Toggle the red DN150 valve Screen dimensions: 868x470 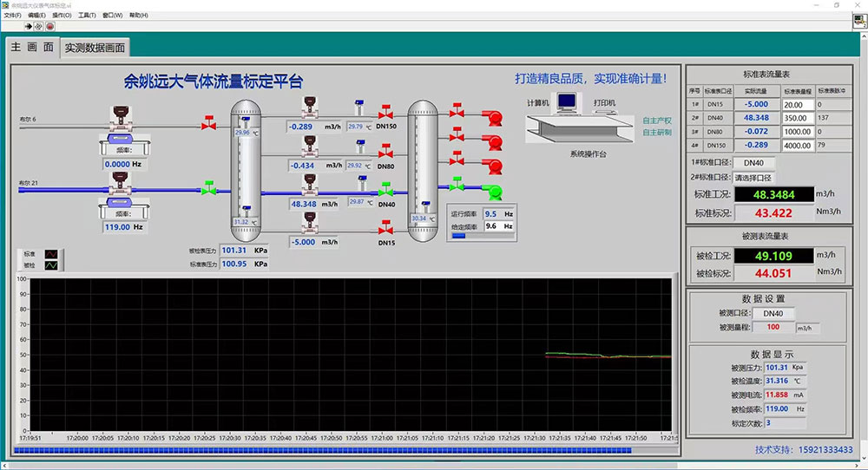click(x=385, y=114)
